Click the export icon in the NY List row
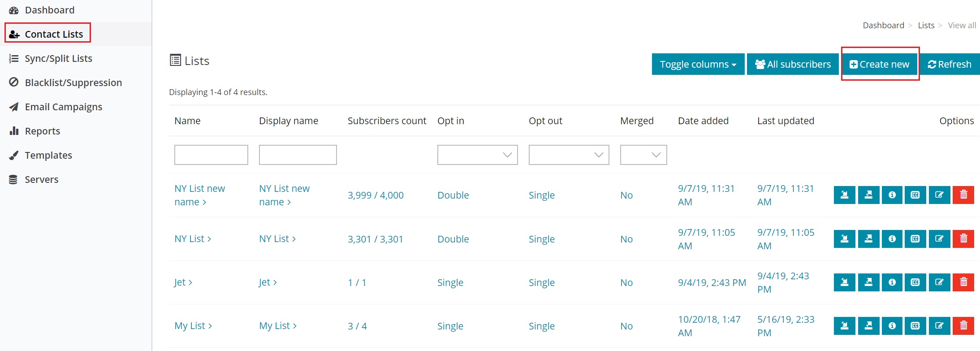The image size is (980, 351). [868, 239]
